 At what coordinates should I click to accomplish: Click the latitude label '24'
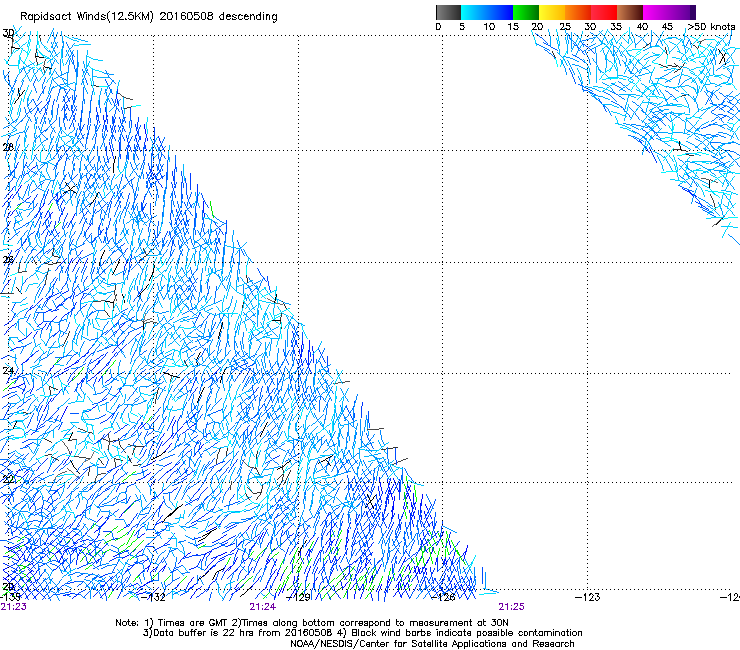[x=8, y=371]
